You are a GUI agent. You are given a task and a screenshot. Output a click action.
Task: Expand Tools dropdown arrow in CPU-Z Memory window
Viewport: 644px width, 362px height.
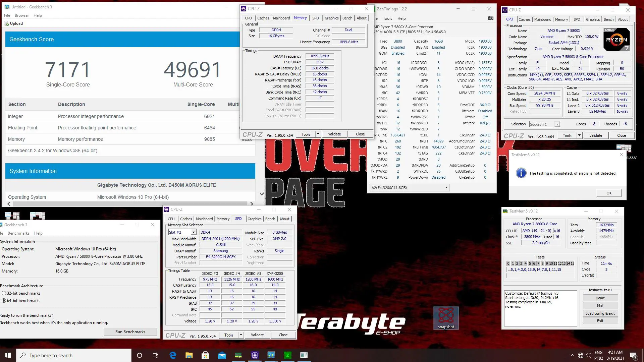point(318,134)
